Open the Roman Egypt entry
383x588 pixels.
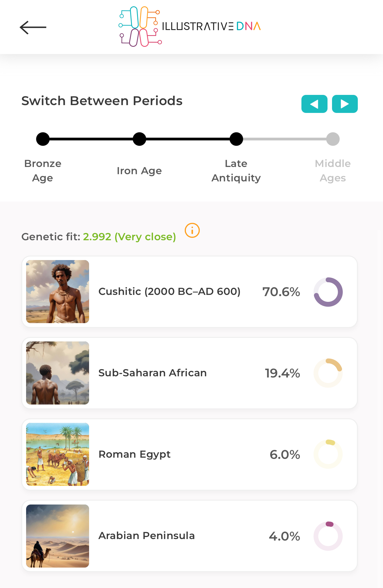[x=135, y=454]
